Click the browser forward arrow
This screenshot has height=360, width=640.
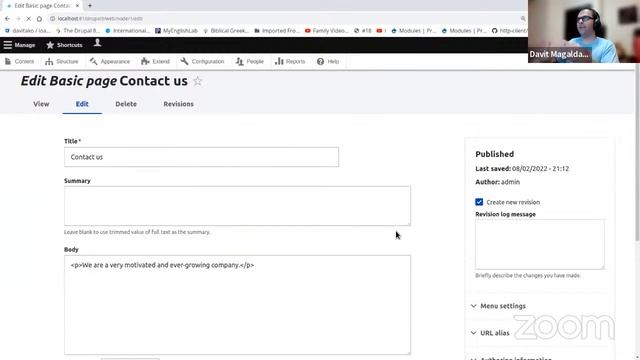click(18, 18)
